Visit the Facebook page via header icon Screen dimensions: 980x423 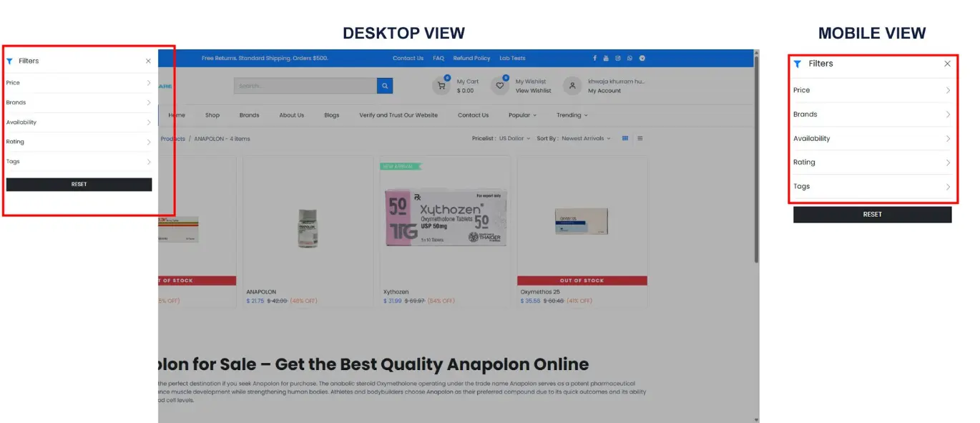[x=594, y=58]
